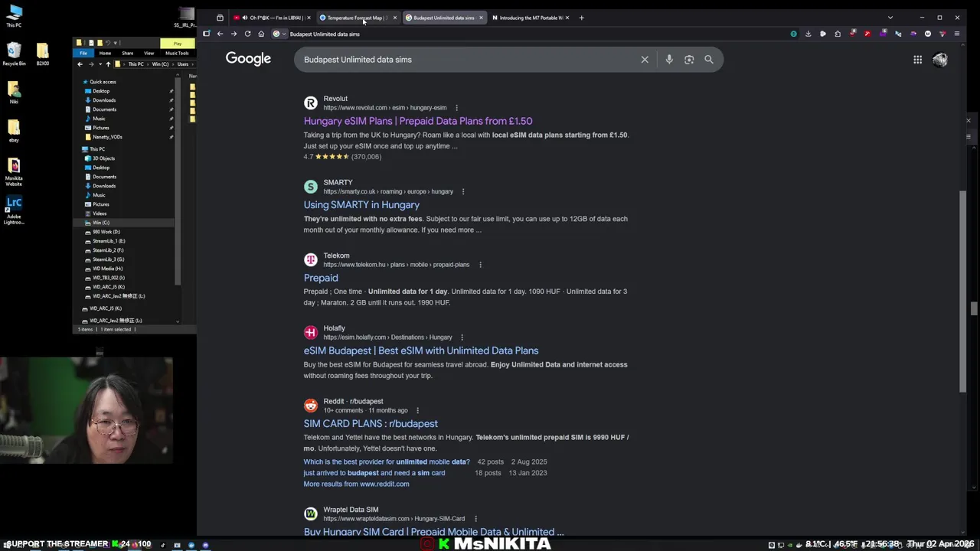Open Telekom Prepaid result link
Image resolution: width=980 pixels, height=551 pixels.
coord(321,278)
